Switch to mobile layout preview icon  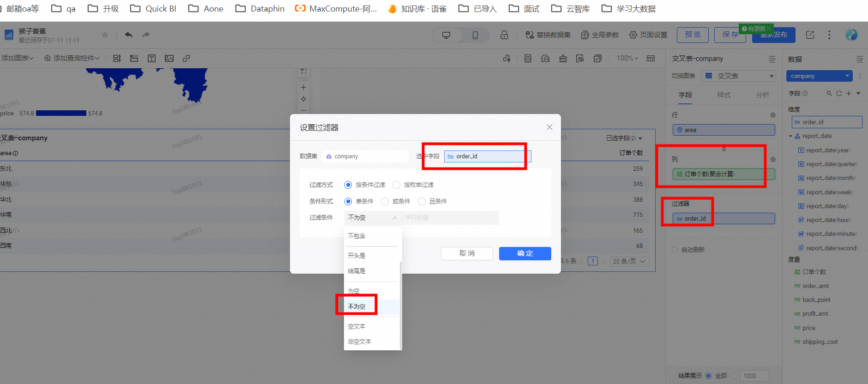click(475, 35)
